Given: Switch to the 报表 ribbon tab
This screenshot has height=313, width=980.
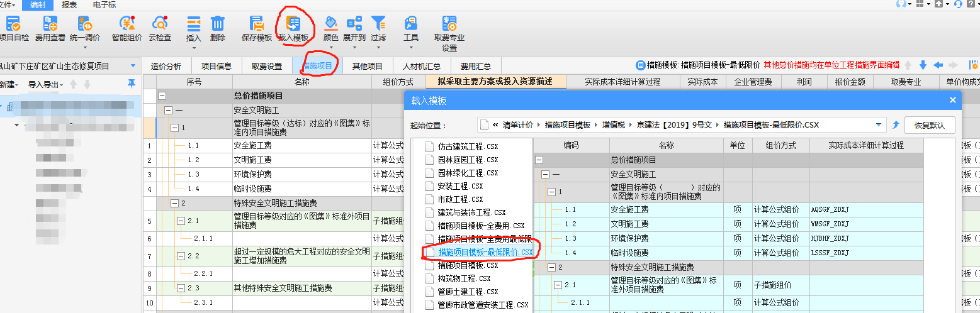Looking at the screenshot, I should point(70,4).
